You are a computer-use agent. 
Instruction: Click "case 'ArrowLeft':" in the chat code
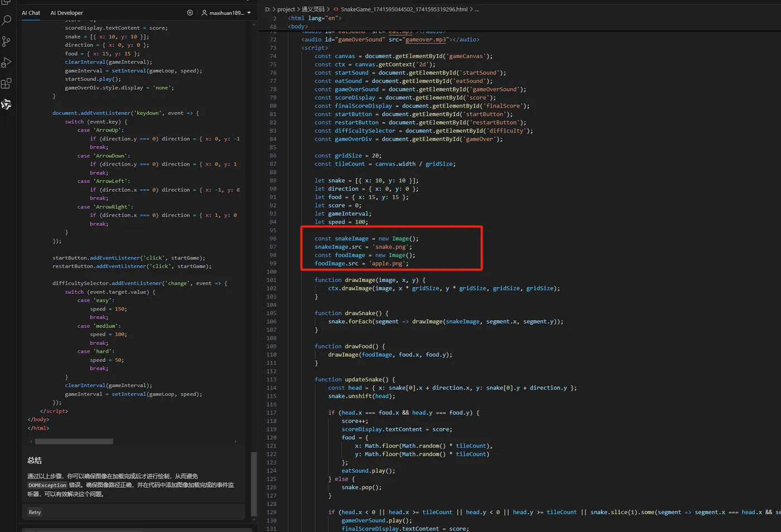(x=104, y=181)
